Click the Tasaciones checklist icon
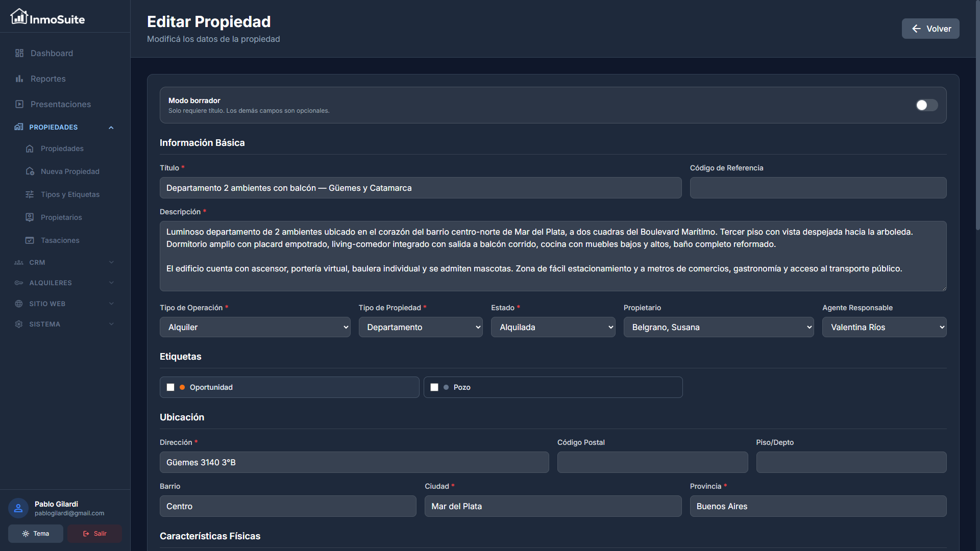The image size is (980, 551). (x=30, y=240)
